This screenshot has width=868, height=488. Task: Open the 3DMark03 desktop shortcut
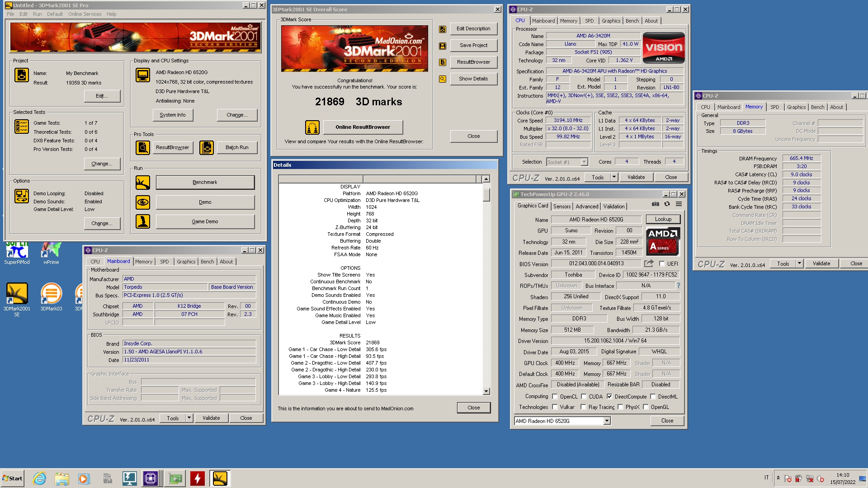point(51,297)
